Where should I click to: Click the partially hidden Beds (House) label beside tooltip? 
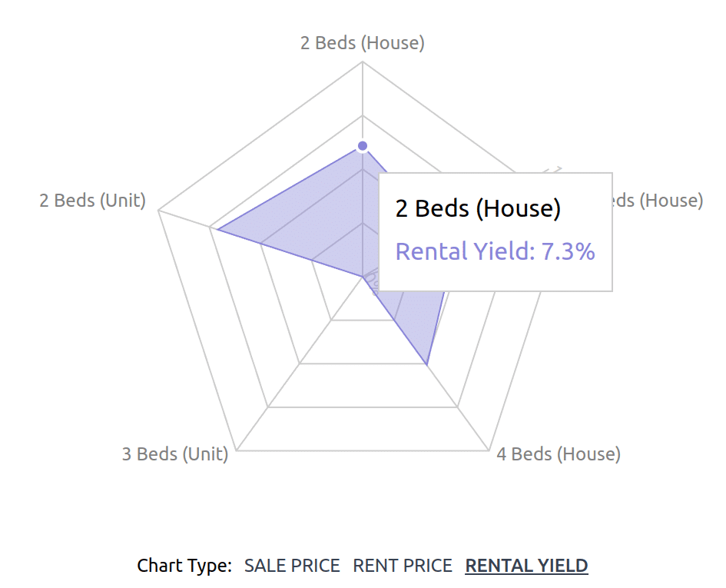click(658, 200)
